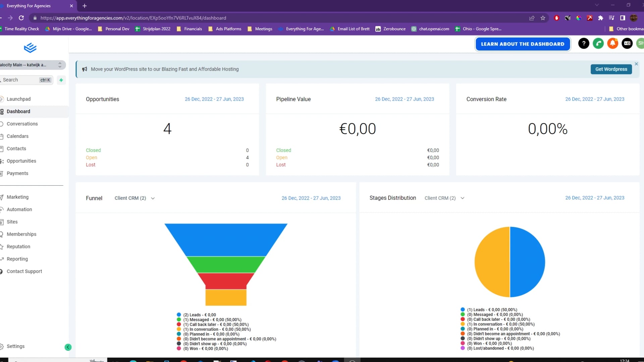This screenshot has width=644, height=362.
Task: Click Learn About The Dashboard button
Action: click(x=523, y=44)
